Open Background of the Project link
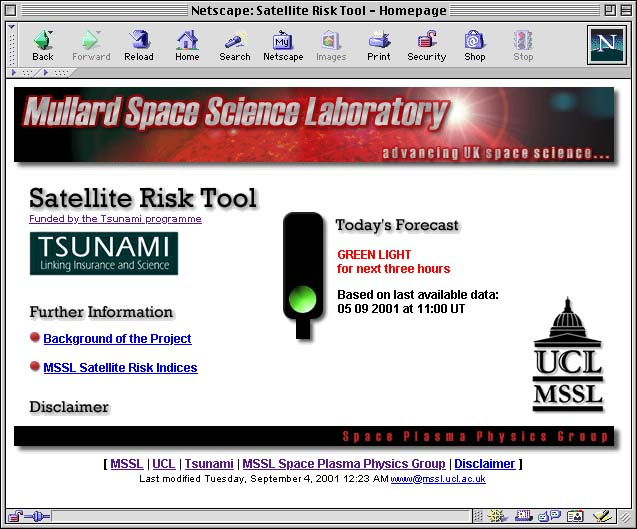The width and height of the screenshot is (637, 529). (117, 338)
